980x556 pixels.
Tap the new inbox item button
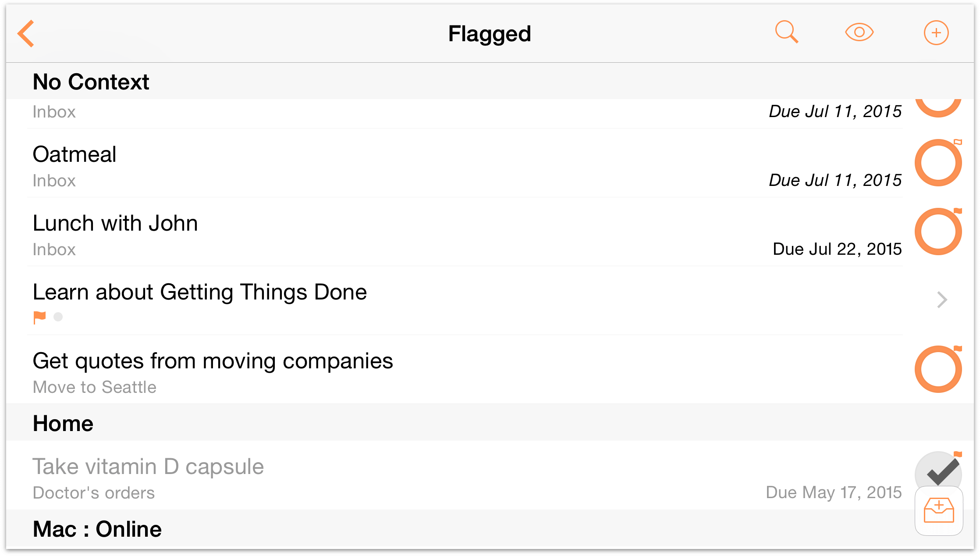click(939, 511)
